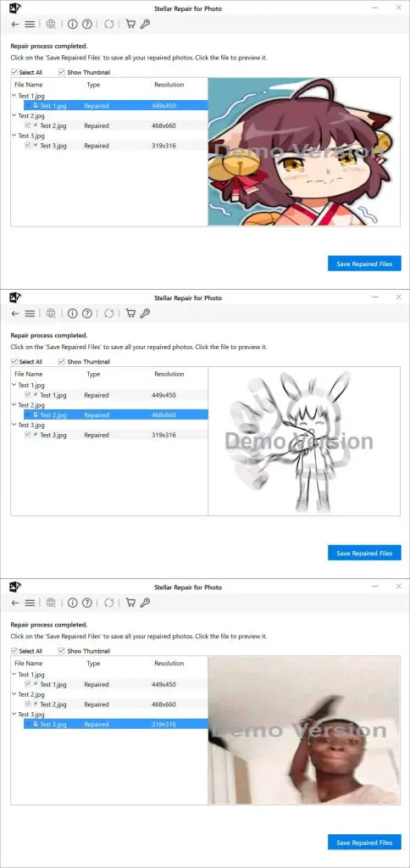Collapse Test 1.jpg group in Test 3.jpg preview window
Viewport: 410px width, 868px height.
point(14,674)
